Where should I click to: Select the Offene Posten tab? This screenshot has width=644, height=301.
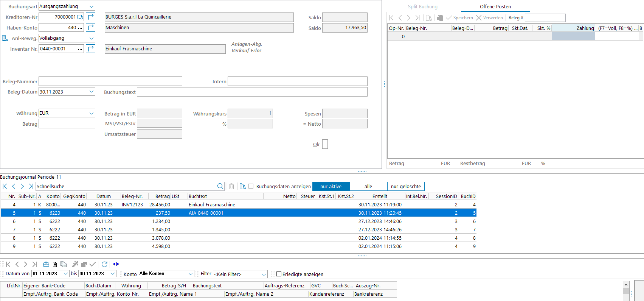click(x=495, y=7)
